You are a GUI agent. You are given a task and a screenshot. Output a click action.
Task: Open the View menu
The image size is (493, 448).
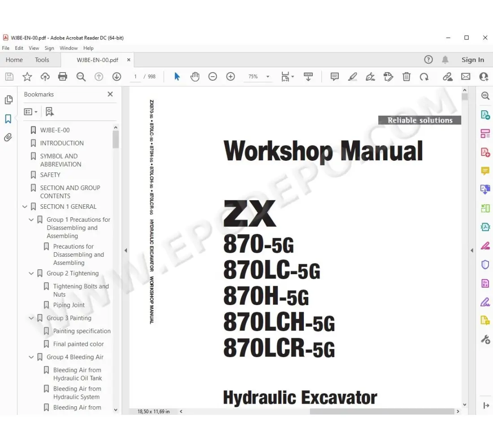(x=34, y=48)
